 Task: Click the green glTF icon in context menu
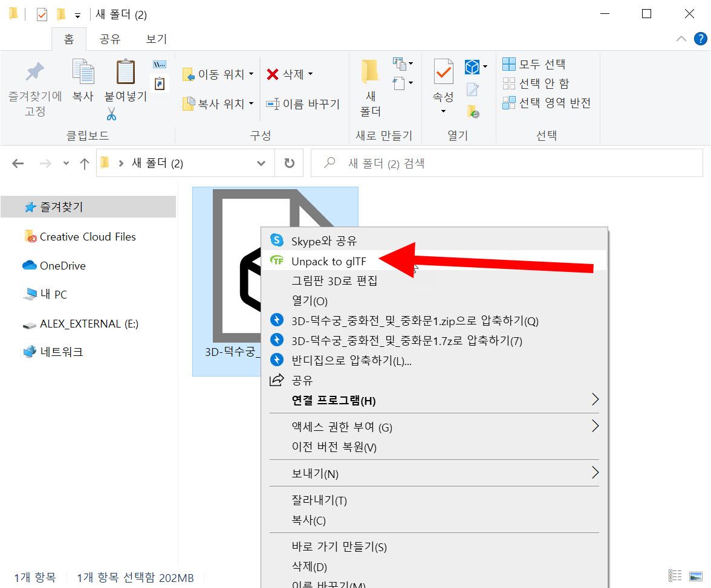tap(277, 260)
